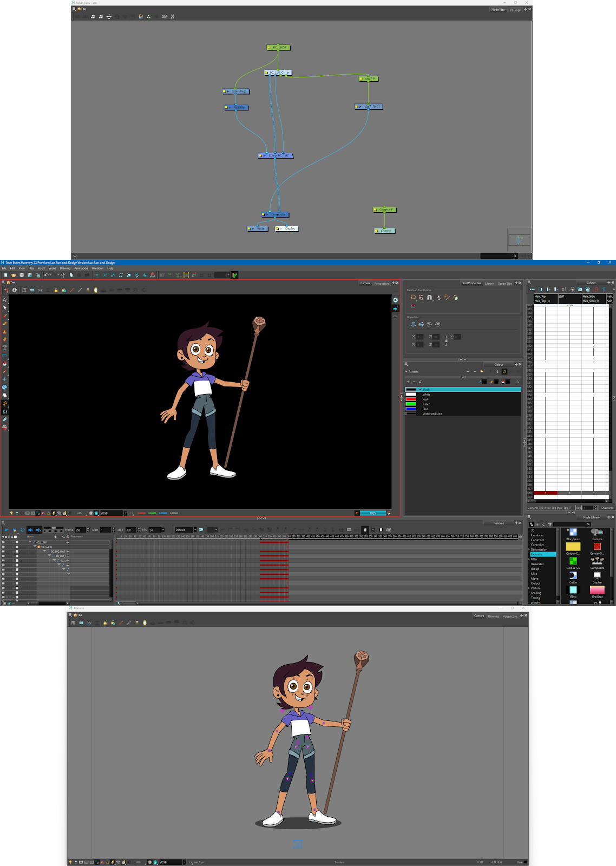Select the Camera-P node in Node View

(385, 209)
